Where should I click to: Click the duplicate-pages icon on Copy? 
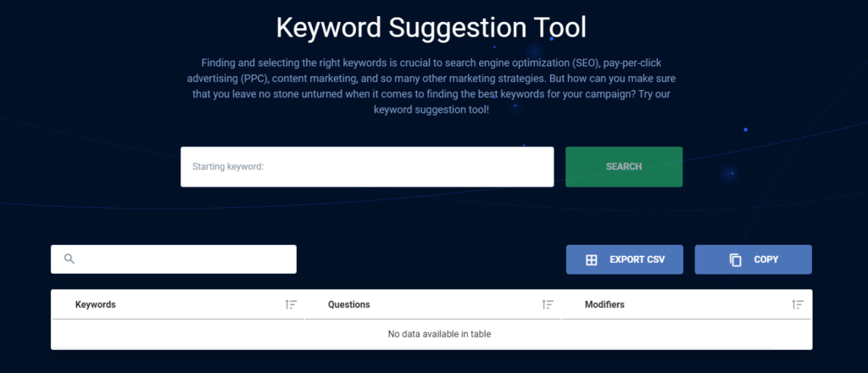coord(736,260)
